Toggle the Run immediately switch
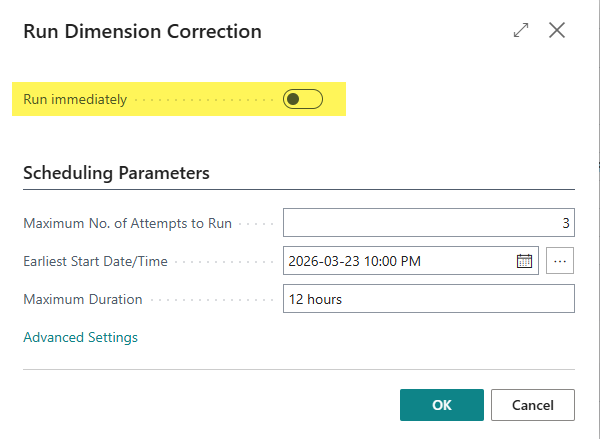The height and width of the screenshot is (439, 600). pos(303,99)
